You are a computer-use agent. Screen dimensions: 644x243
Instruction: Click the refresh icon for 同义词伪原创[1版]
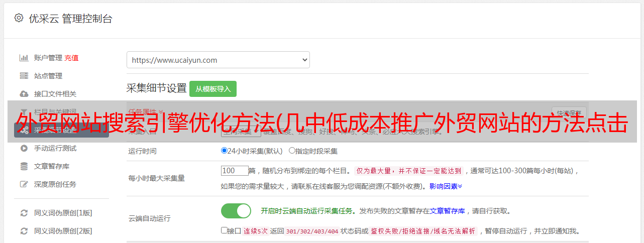pos(24,213)
